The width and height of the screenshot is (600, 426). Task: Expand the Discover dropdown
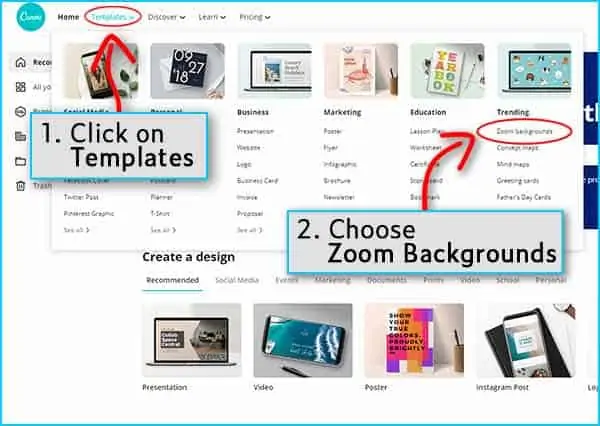(166, 17)
